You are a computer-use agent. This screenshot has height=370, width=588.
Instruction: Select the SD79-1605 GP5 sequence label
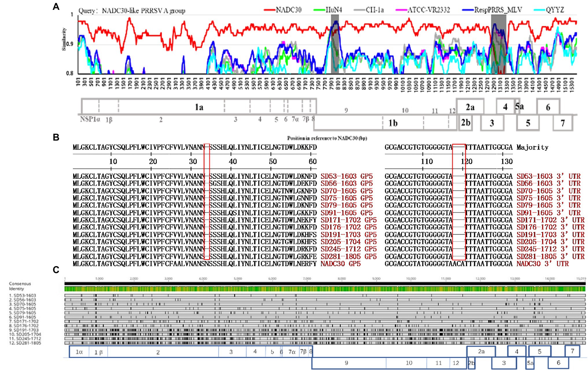[x=346, y=205]
